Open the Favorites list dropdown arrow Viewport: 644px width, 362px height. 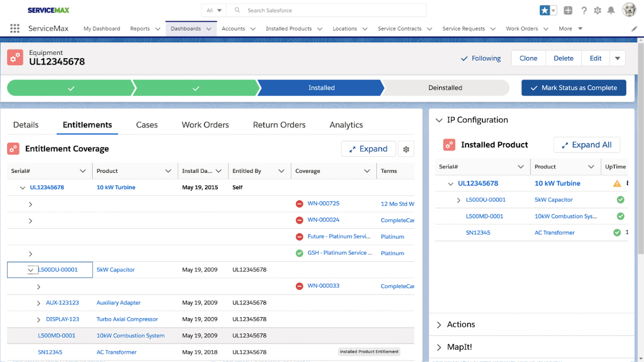pos(554,10)
